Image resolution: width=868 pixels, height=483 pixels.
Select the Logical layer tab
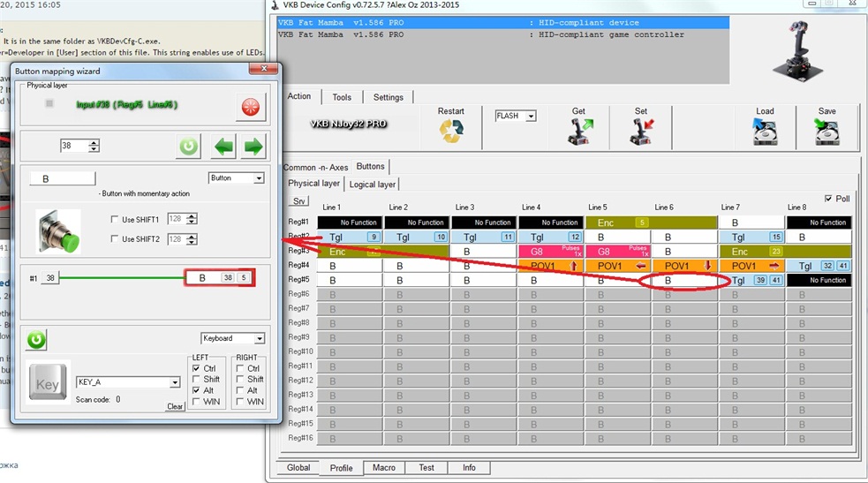pyautogui.click(x=373, y=185)
